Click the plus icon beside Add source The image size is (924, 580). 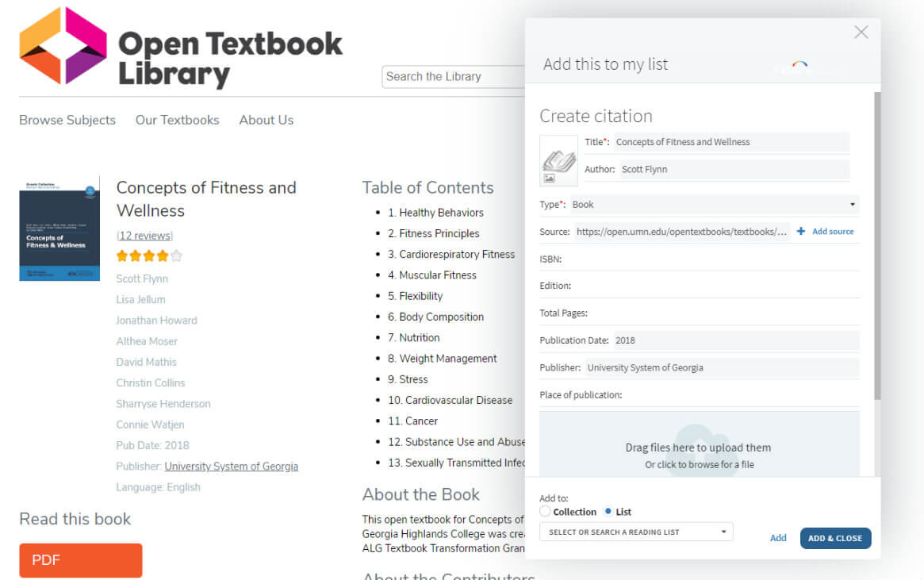click(x=801, y=232)
